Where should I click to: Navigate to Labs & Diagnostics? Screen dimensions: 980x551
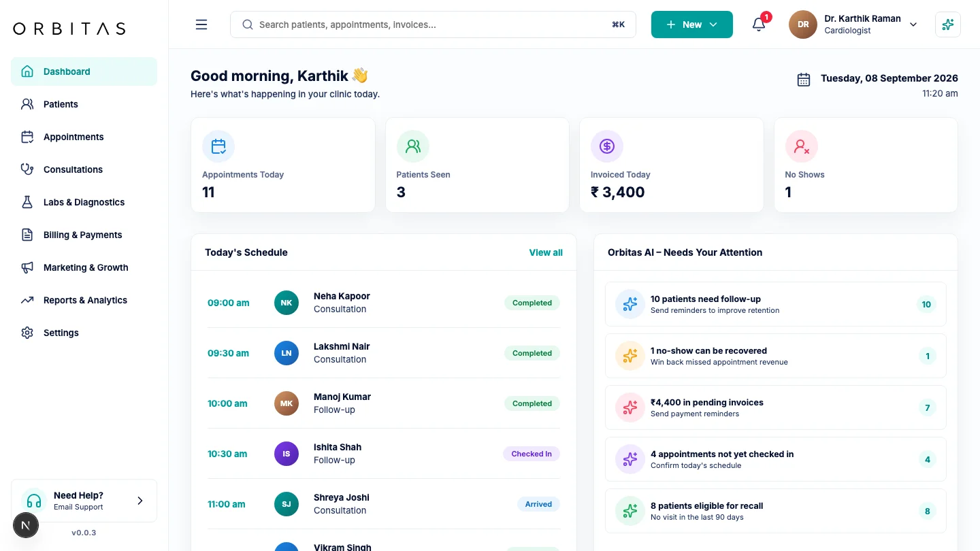[84, 202]
